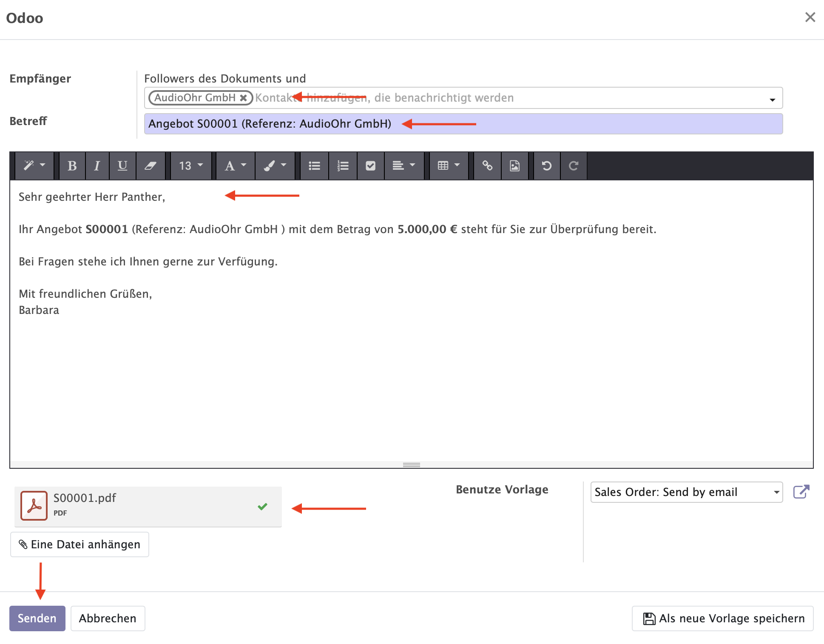Click the 'Sehr geehrter Herr Panther,' line

click(x=92, y=197)
